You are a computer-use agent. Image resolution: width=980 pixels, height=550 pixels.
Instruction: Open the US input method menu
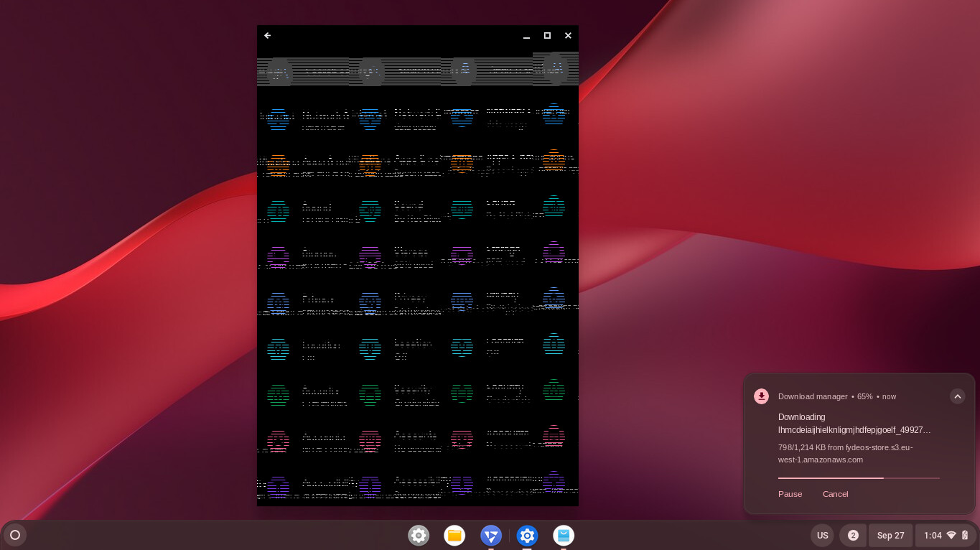pyautogui.click(x=822, y=535)
